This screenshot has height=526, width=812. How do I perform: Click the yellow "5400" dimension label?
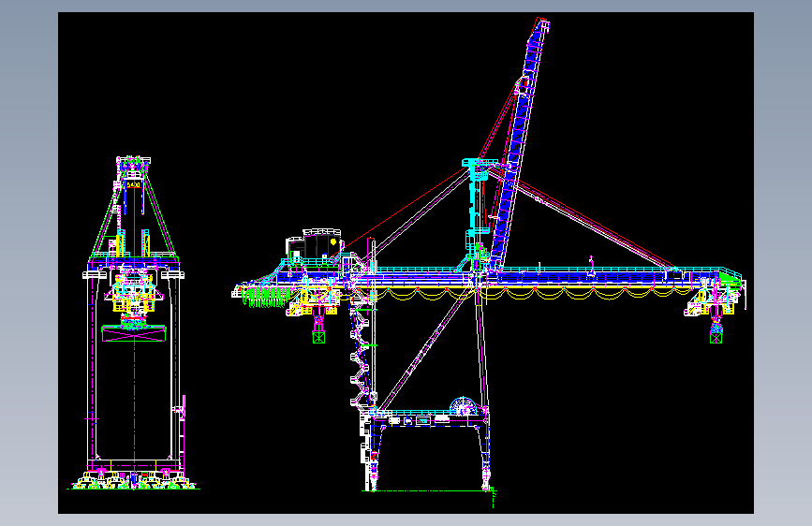(x=134, y=184)
